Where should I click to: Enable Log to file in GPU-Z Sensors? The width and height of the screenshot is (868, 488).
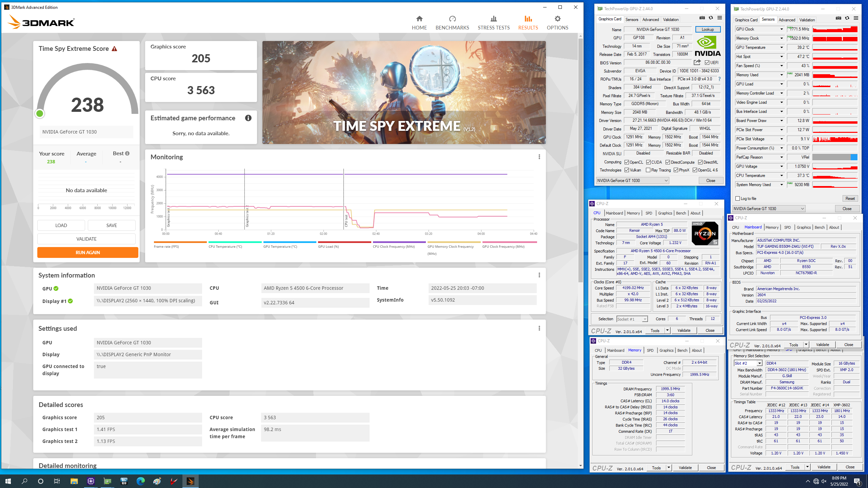point(738,199)
